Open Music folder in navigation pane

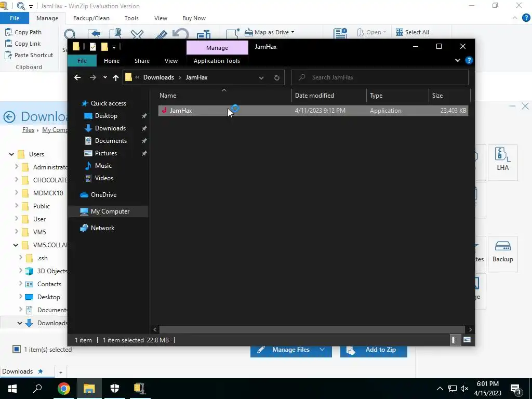(103, 166)
